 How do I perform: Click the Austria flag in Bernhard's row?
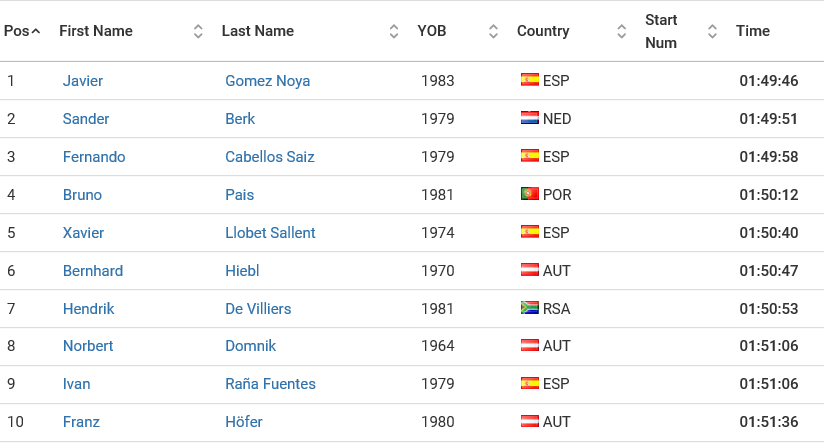pyautogui.click(x=530, y=270)
